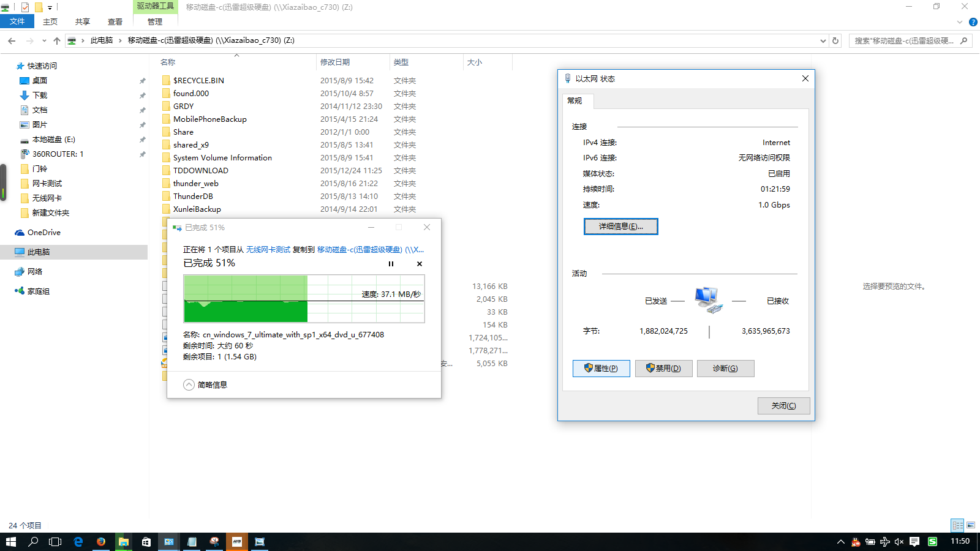
Task: Open Windows Start menu
Action: coord(11,542)
